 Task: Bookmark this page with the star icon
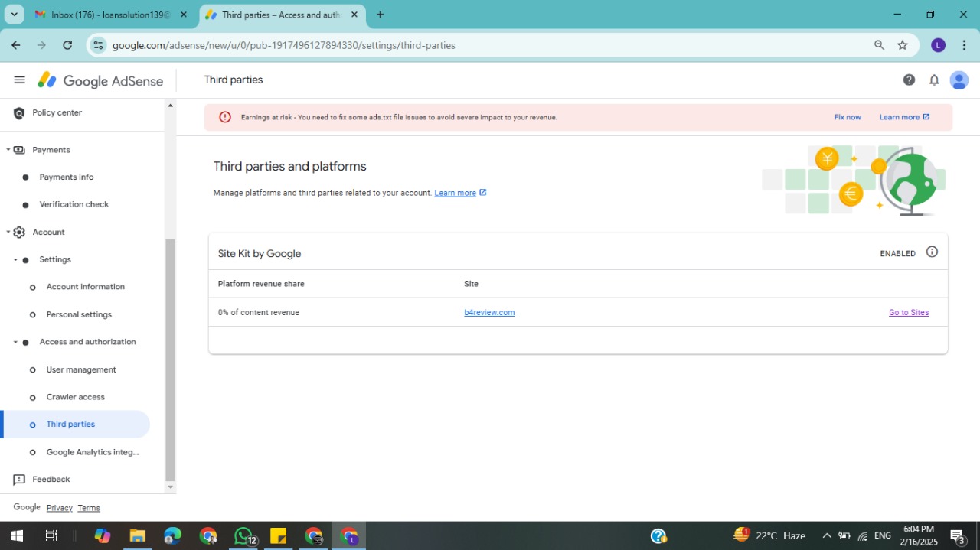click(903, 45)
